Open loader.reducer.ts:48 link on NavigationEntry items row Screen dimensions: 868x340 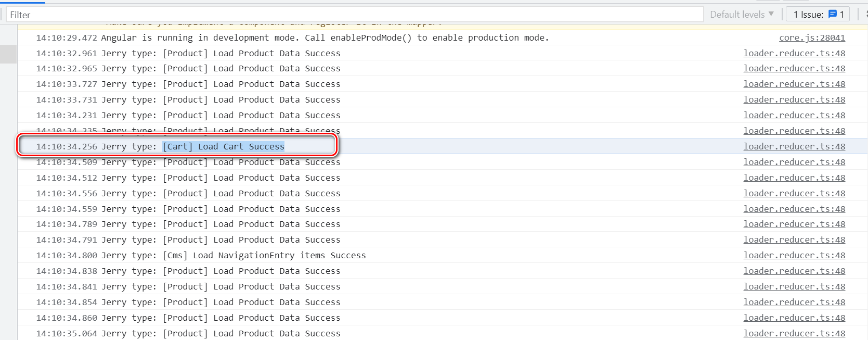coord(794,255)
